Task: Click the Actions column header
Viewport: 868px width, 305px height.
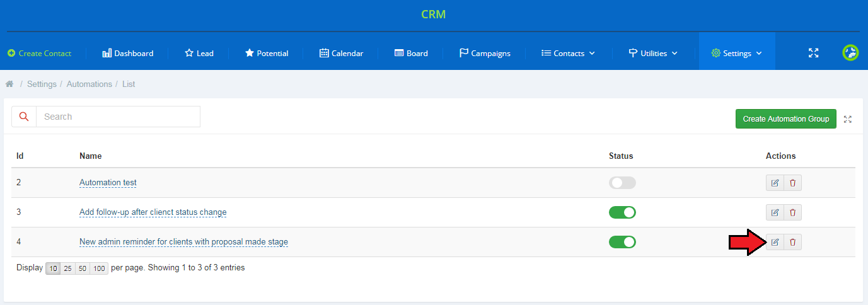Action: click(780, 156)
